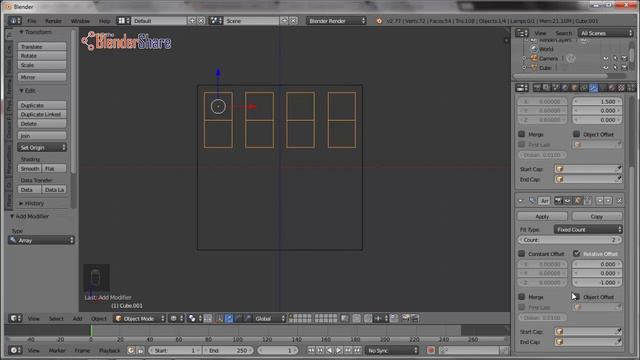The height and width of the screenshot is (360, 640).
Task: Toggle Camera visibility eye in outliner
Action: pos(606,58)
